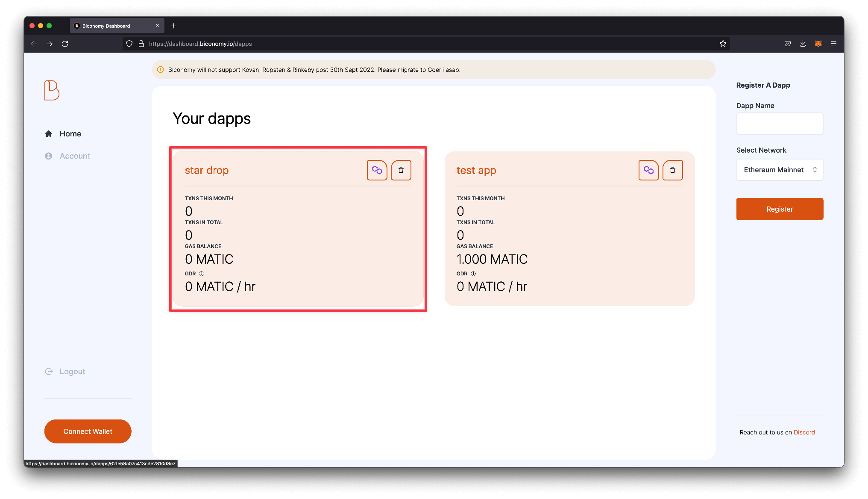Click the Dapp Name input field
The width and height of the screenshot is (868, 499).
pos(779,124)
